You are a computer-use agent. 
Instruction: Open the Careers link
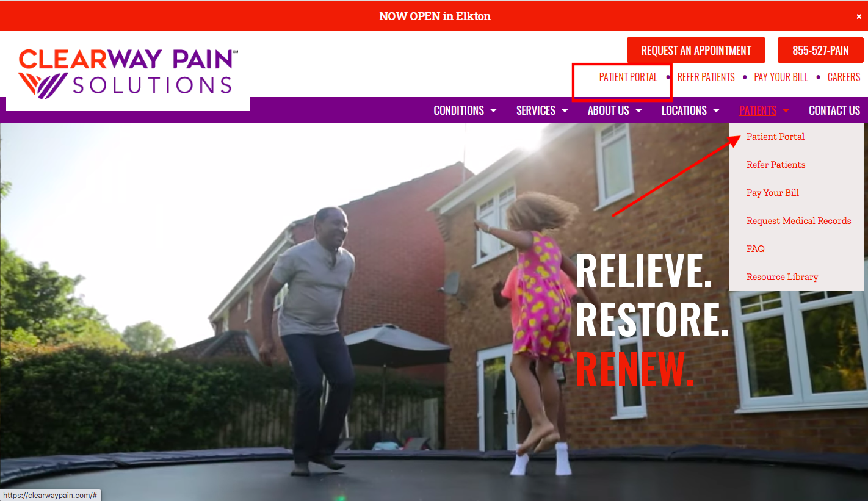point(844,77)
